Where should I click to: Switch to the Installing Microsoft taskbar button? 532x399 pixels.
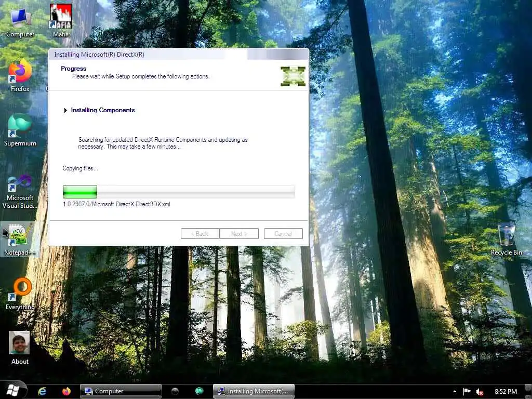pos(254,391)
